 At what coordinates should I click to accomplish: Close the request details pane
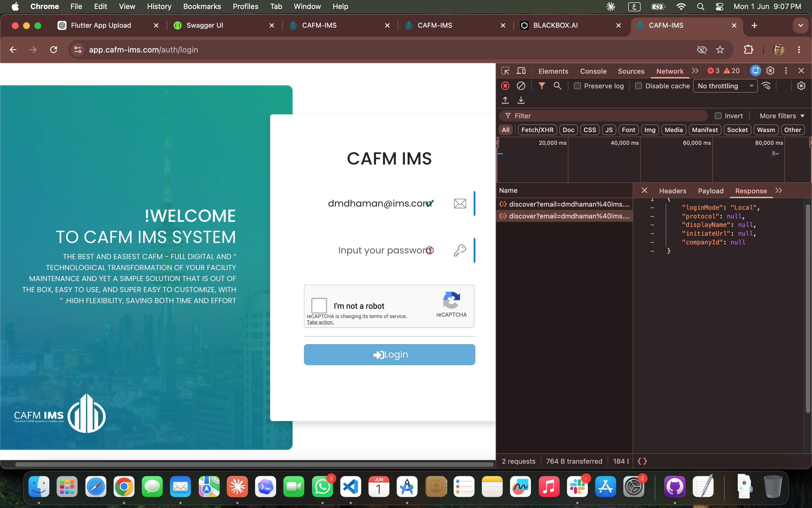(x=644, y=190)
